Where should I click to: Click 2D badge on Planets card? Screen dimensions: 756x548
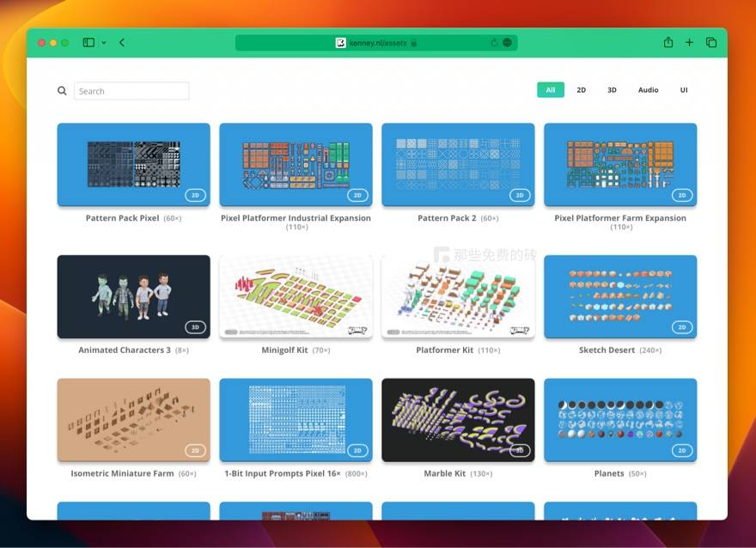coord(682,451)
